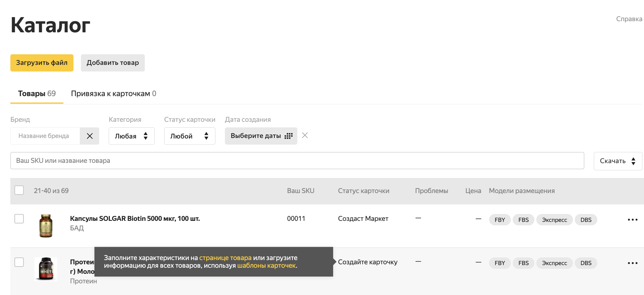
Task: Reset the creation date filter
Action: point(305,135)
